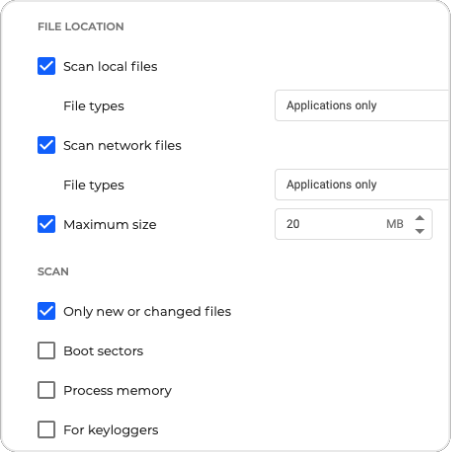Click the Process memory label text

(x=118, y=391)
